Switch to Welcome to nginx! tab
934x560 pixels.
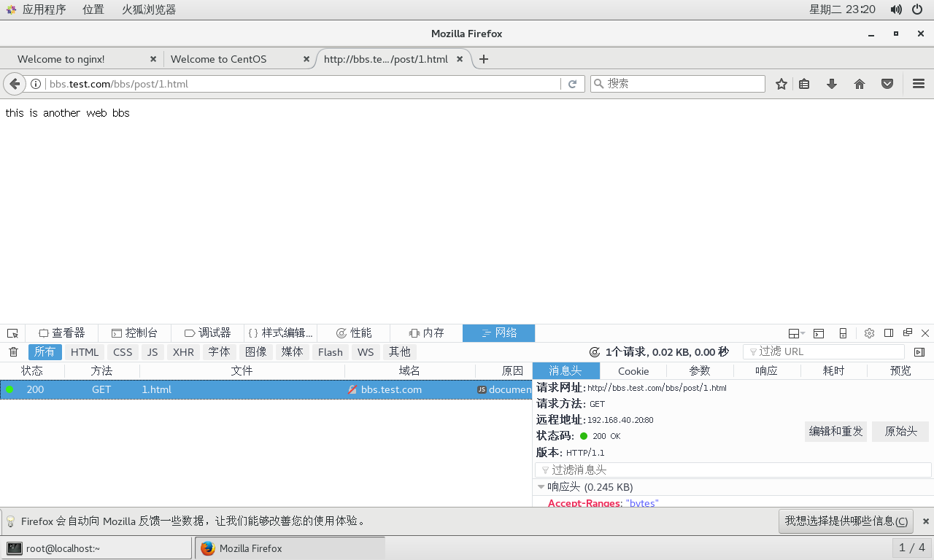(82, 59)
